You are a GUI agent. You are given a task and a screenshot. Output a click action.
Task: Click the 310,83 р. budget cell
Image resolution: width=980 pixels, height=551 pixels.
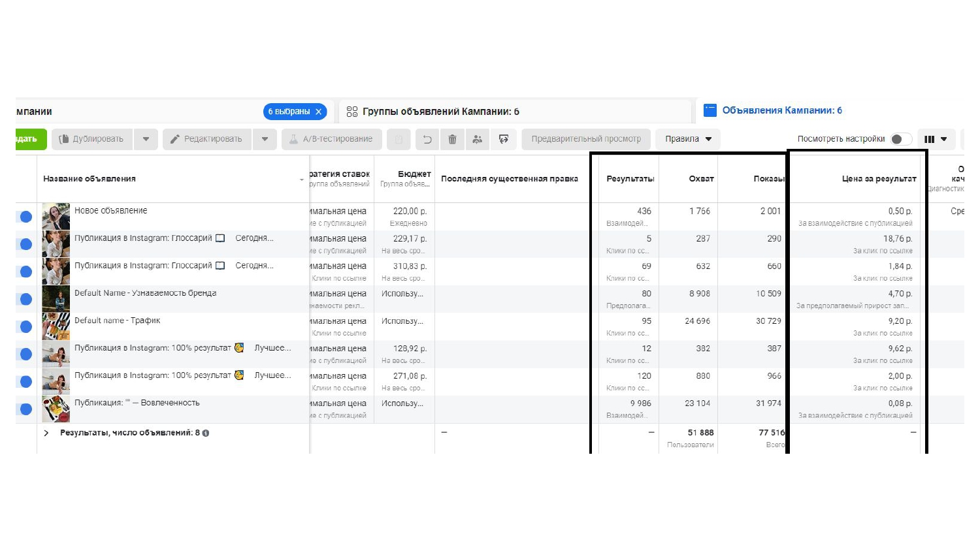click(x=410, y=266)
